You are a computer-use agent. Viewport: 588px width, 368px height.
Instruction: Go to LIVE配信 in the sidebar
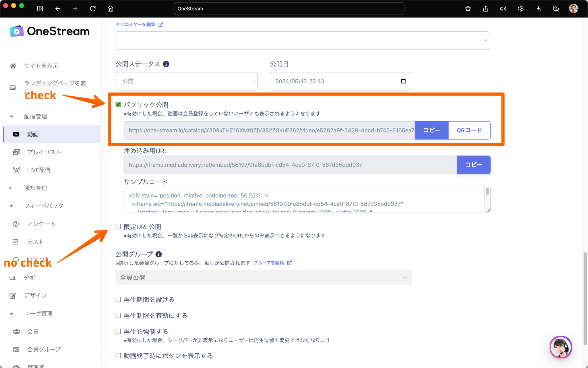(x=38, y=170)
